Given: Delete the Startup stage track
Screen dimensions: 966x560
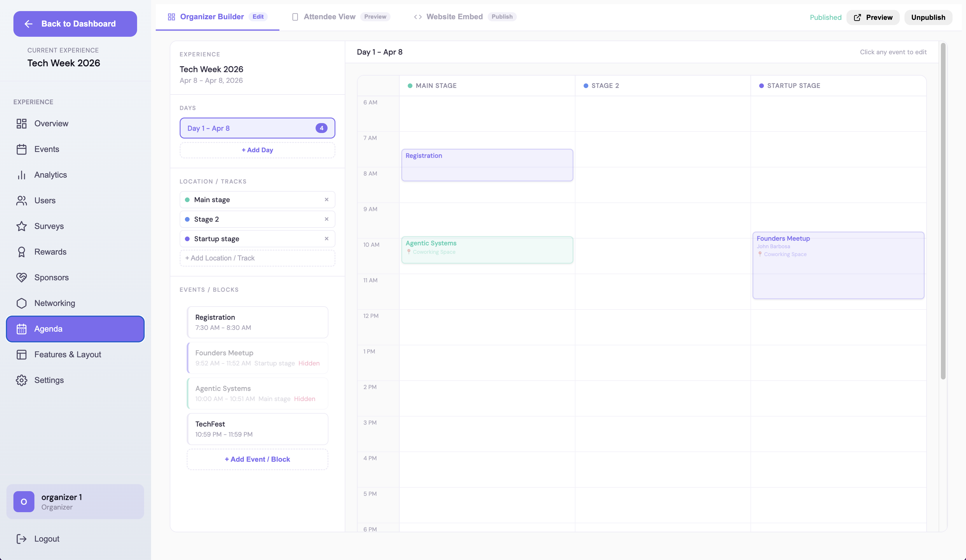Looking at the screenshot, I should (x=327, y=239).
